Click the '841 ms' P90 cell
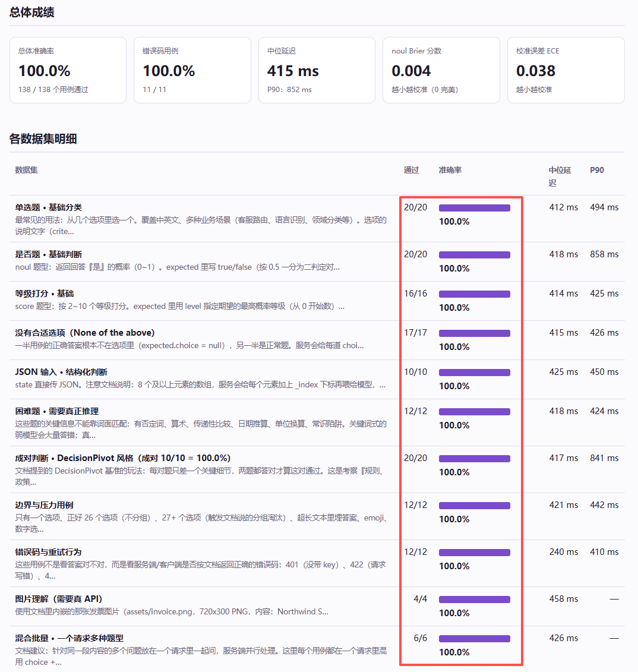The image size is (638, 672). (x=604, y=458)
